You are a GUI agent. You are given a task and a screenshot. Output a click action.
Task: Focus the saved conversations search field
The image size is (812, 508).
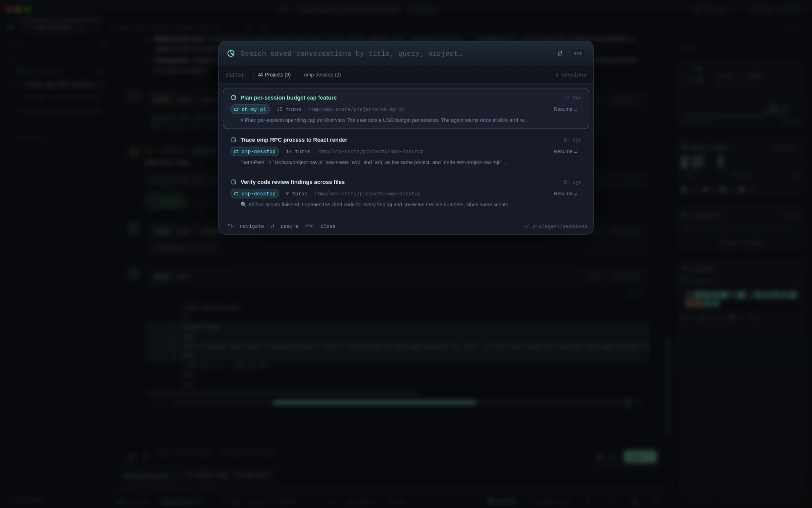(x=396, y=53)
